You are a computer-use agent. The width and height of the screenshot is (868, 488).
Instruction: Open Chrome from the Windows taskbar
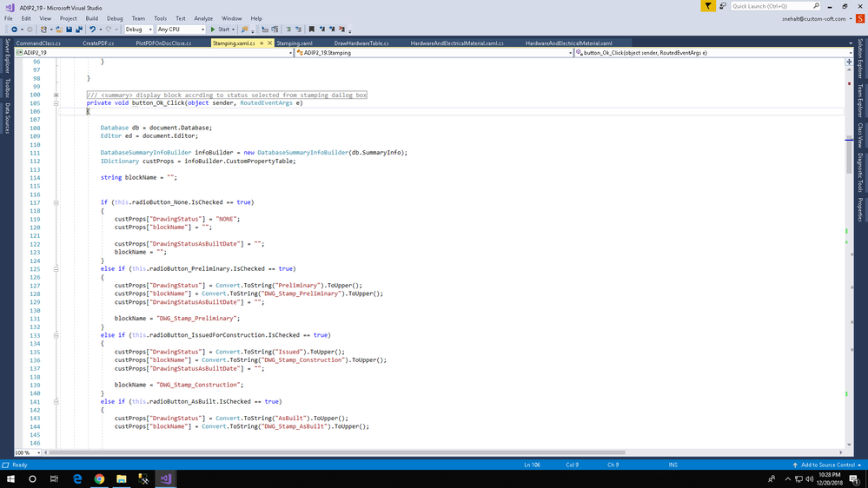(x=99, y=478)
